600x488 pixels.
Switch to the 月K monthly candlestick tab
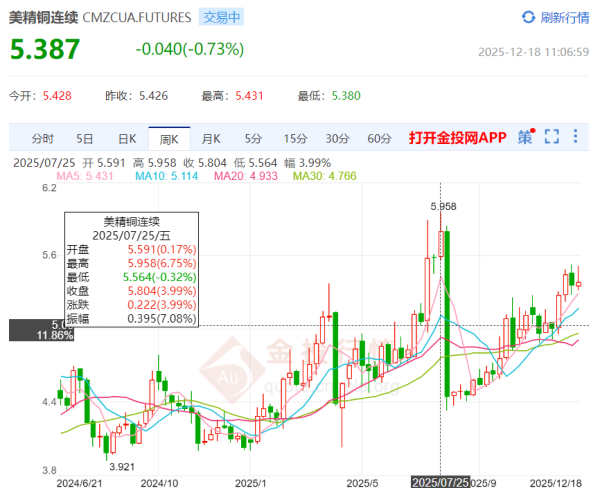point(210,139)
